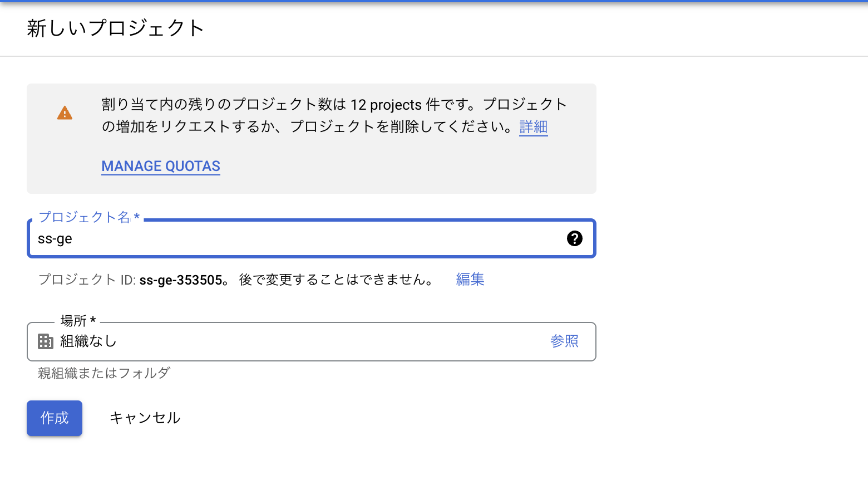Click the warning triangle icon
868x499 pixels.
(65, 112)
